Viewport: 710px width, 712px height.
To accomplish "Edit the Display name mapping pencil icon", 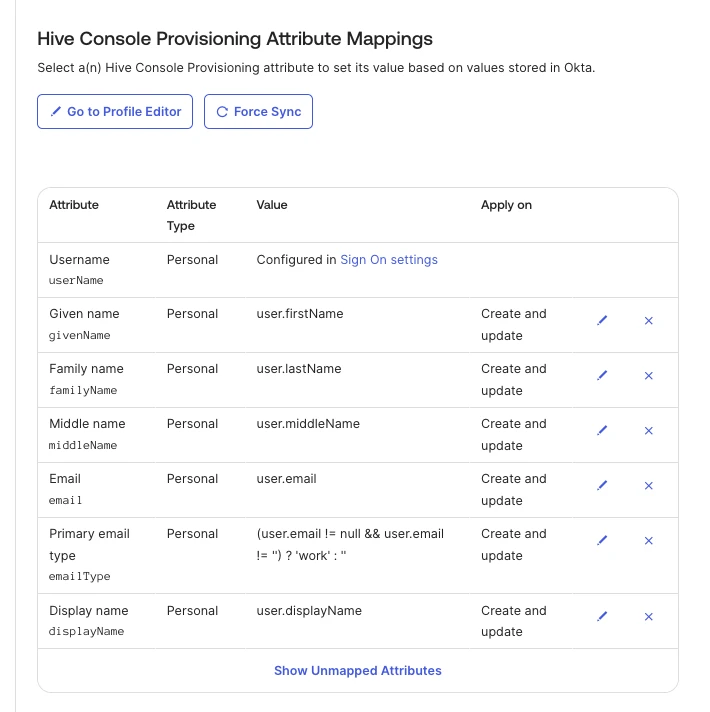I will [x=602, y=616].
